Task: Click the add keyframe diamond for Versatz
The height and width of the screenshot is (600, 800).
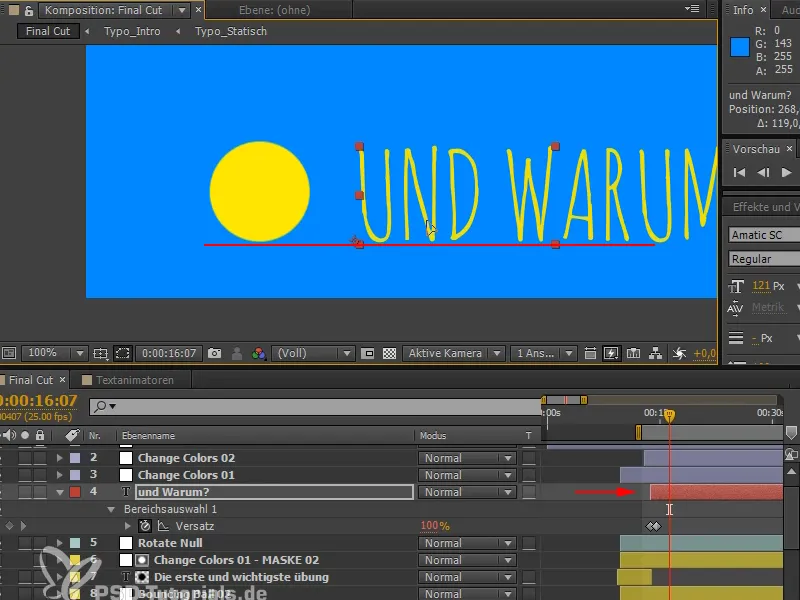Action: [9, 526]
